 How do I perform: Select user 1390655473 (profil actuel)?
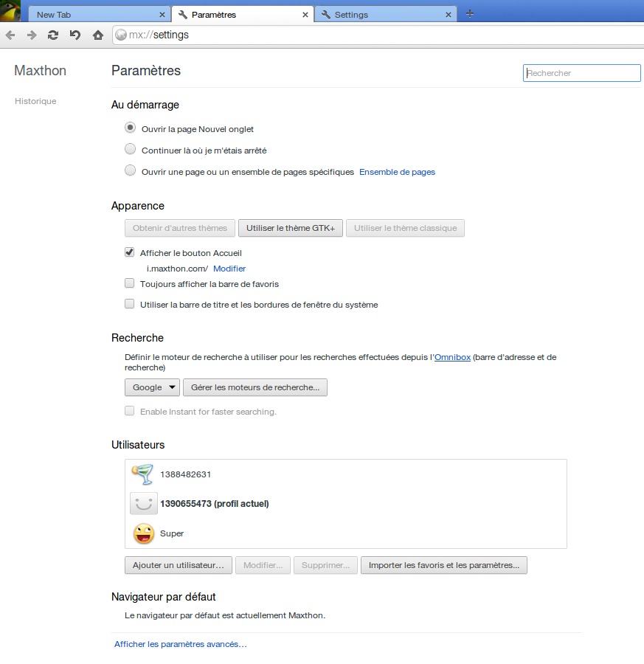click(x=345, y=503)
